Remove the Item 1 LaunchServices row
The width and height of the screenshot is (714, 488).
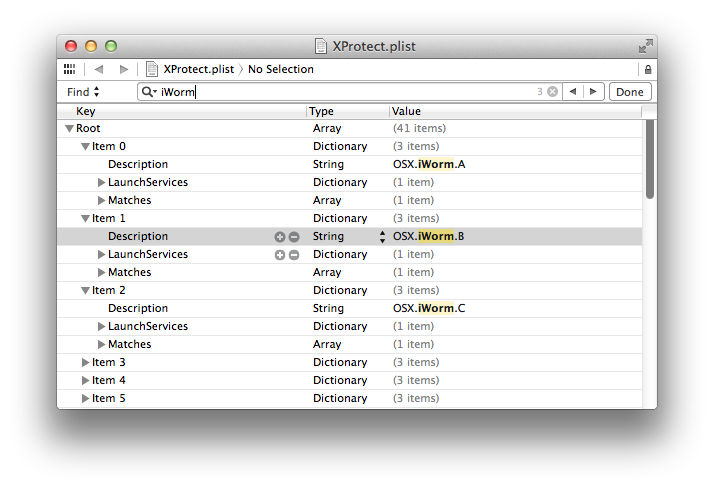294,255
